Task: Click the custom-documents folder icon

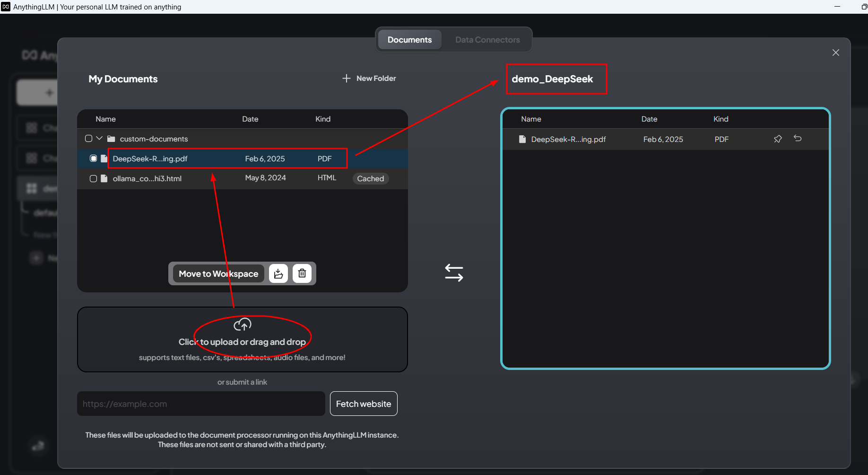Action: pos(112,139)
